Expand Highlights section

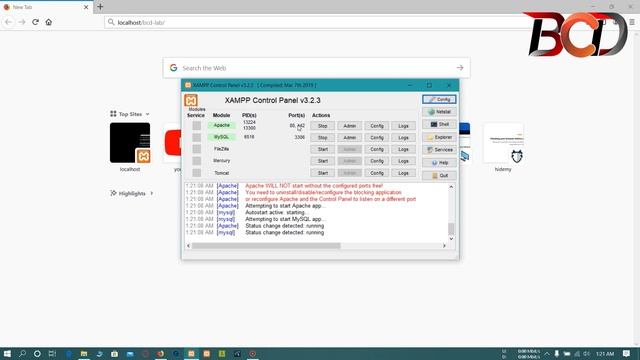[x=131, y=193]
